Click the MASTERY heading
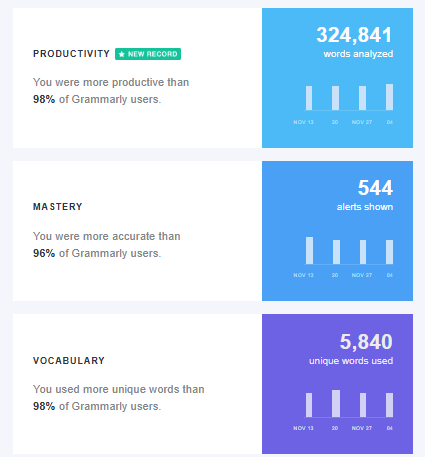 pyautogui.click(x=58, y=207)
